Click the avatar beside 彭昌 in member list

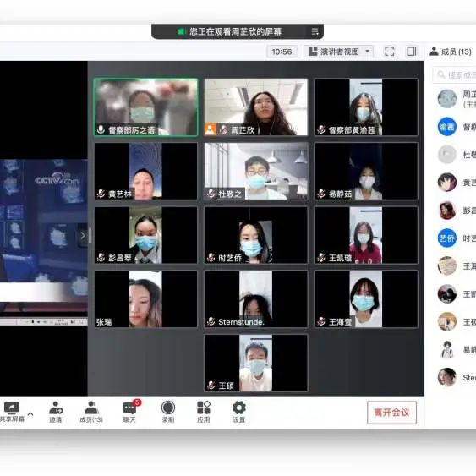point(447,211)
